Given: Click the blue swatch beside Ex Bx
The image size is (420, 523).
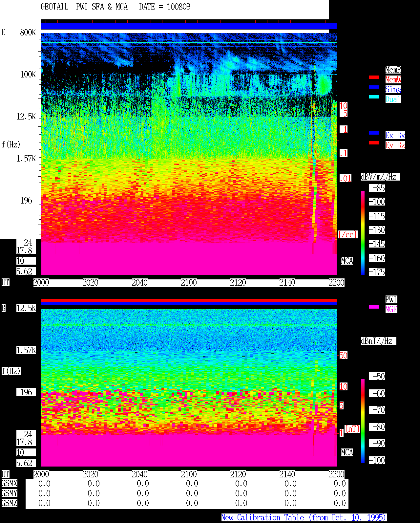Looking at the screenshot, I should point(374,133).
